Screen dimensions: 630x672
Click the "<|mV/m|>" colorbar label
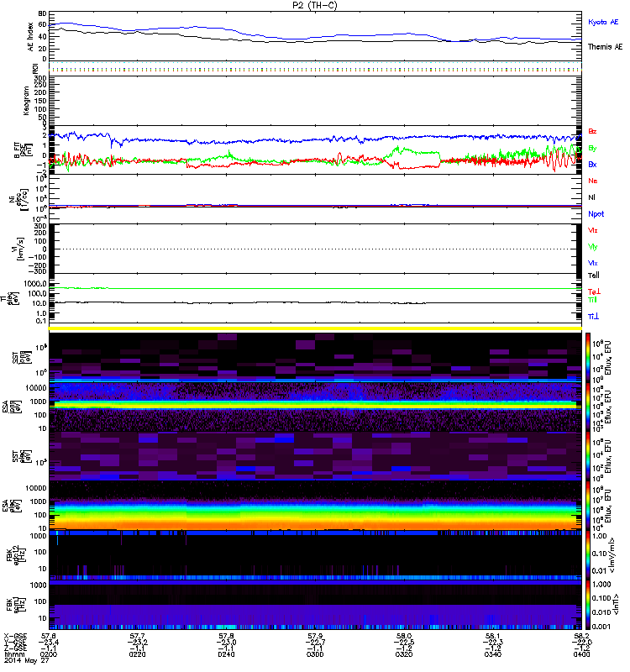(x=613, y=555)
